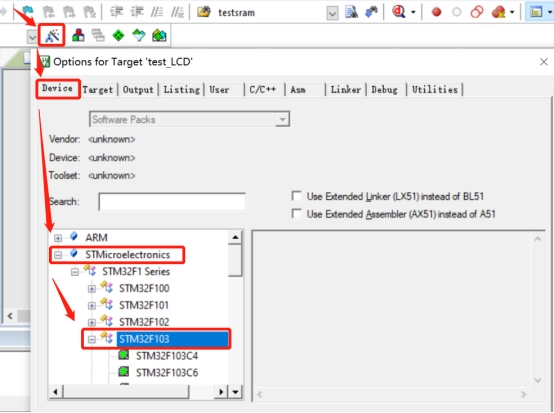Switch to the Target tab
This screenshot has width=554, height=413.
[x=98, y=90]
